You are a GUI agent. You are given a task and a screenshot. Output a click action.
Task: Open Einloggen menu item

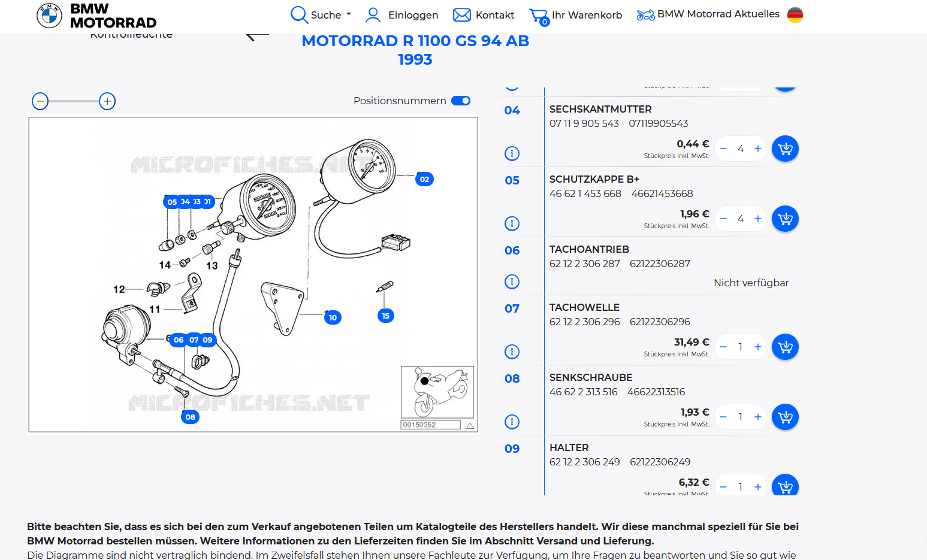(413, 15)
